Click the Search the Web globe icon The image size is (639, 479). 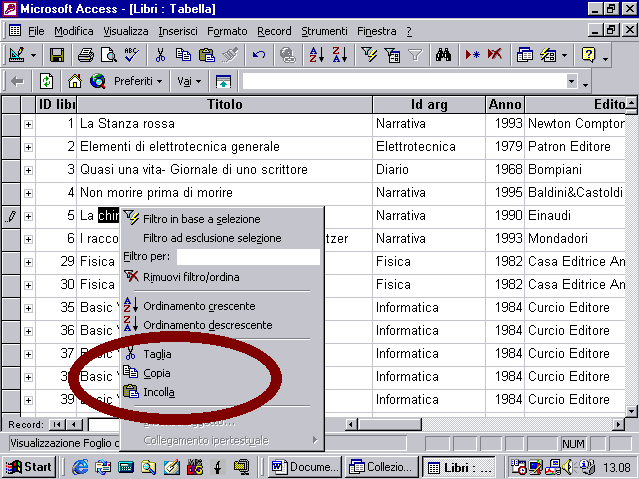(x=98, y=82)
